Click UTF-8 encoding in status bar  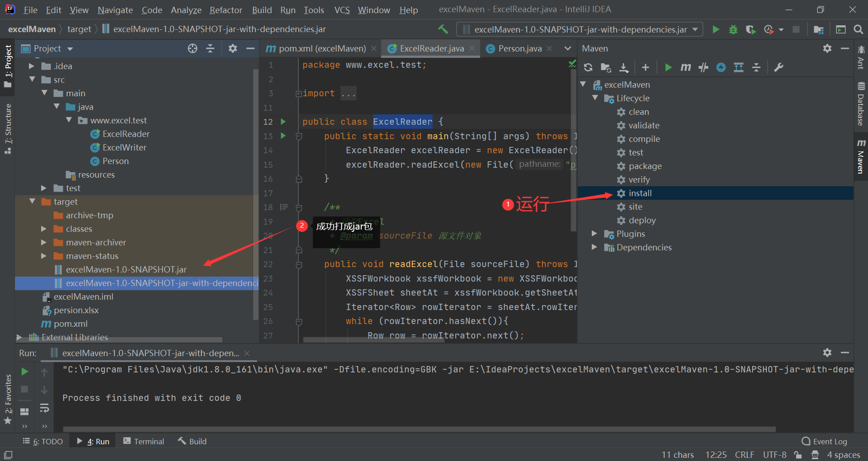pyautogui.click(x=774, y=455)
